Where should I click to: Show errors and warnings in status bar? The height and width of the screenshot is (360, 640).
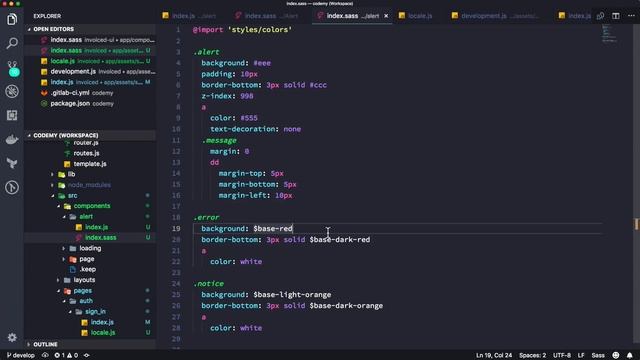coord(66,355)
